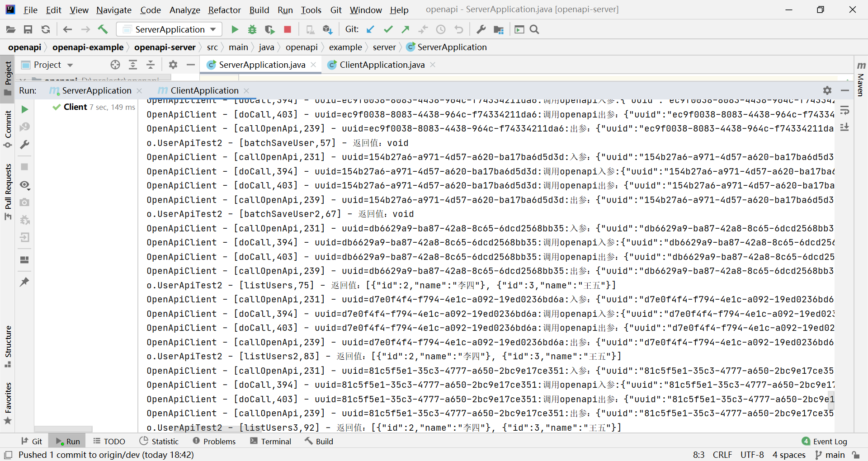Open settings with the wrench icon
The image size is (868, 461).
(x=481, y=29)
